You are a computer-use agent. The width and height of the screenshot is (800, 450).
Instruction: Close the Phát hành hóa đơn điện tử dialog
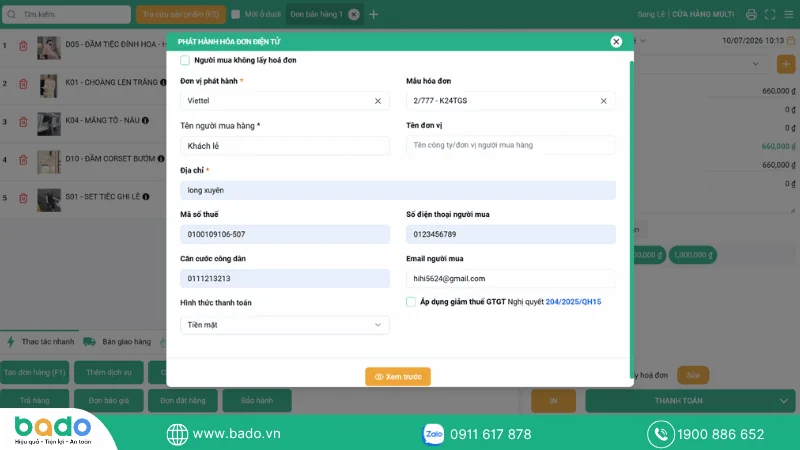click(616, 42)
